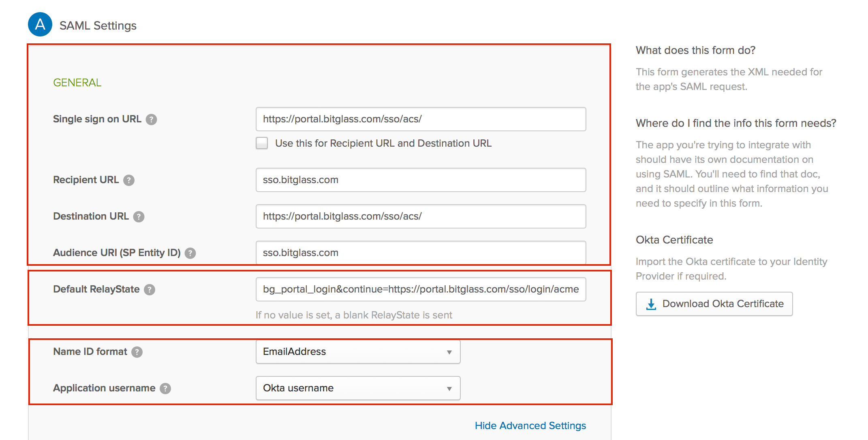Click the GENERAL section label
Viewport: 868px width, 440px height.
(77, 83)
